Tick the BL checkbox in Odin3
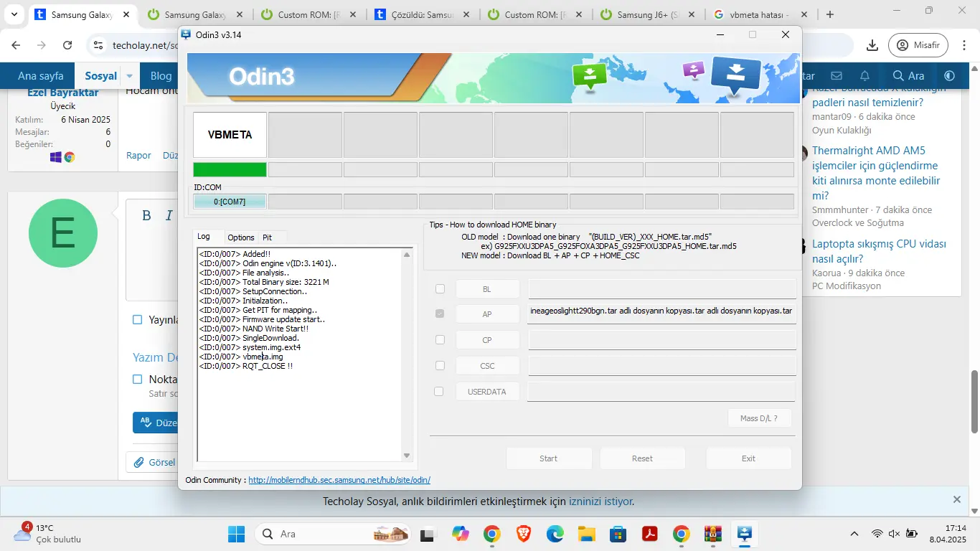 point(440,289)
